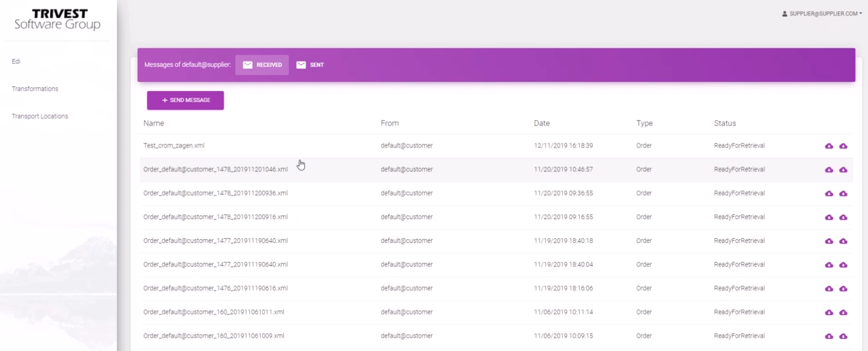The image size is (868, 351).
Task: Click the date 11/20/2019 09:36:55
Action: coord(563,193)
